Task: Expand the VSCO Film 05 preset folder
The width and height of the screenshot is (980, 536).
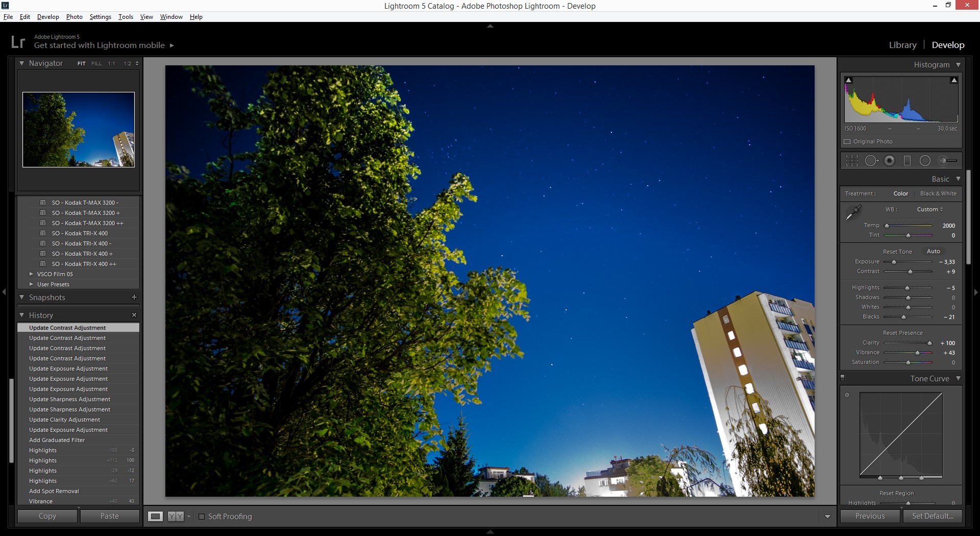Action: tap(31, 274)
